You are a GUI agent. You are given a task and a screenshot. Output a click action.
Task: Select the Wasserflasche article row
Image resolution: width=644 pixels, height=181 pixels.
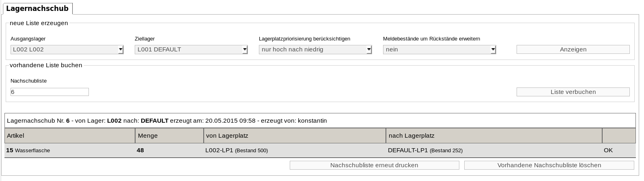pos(320,150)
